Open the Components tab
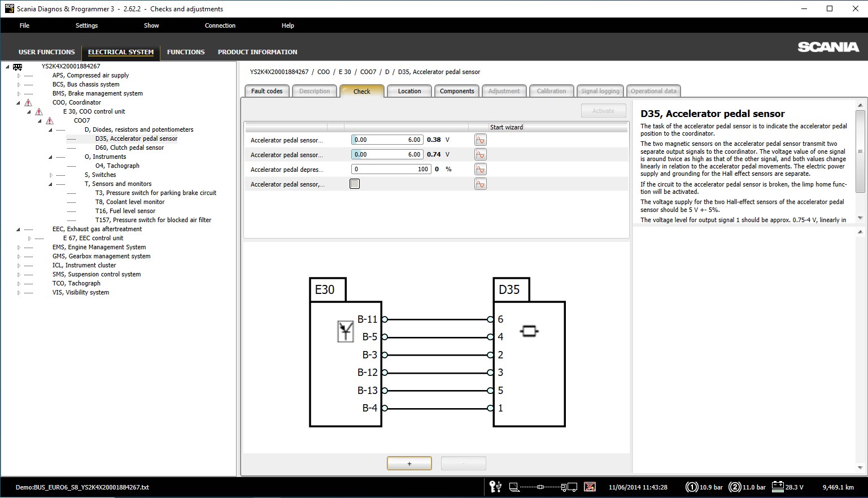The width and height of the screenshot is (868, 498). tap(457, 91)
